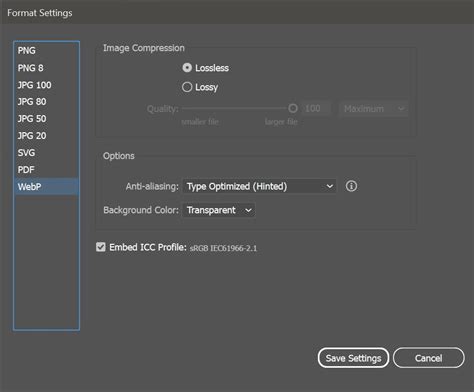
Task: Click the 'smaller file' slider label
Action: [x=200, y=122]
